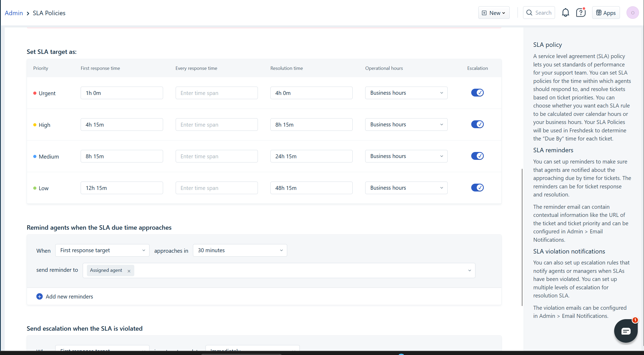Viewport: 644px width, 355px height.
Task: Click the SLA Policies breadcrumb text
Action: click(x=49, y=13)
